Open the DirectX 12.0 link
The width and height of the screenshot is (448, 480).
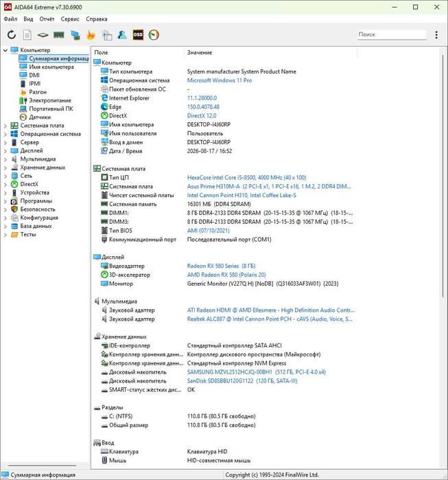[x=202, y=116]
